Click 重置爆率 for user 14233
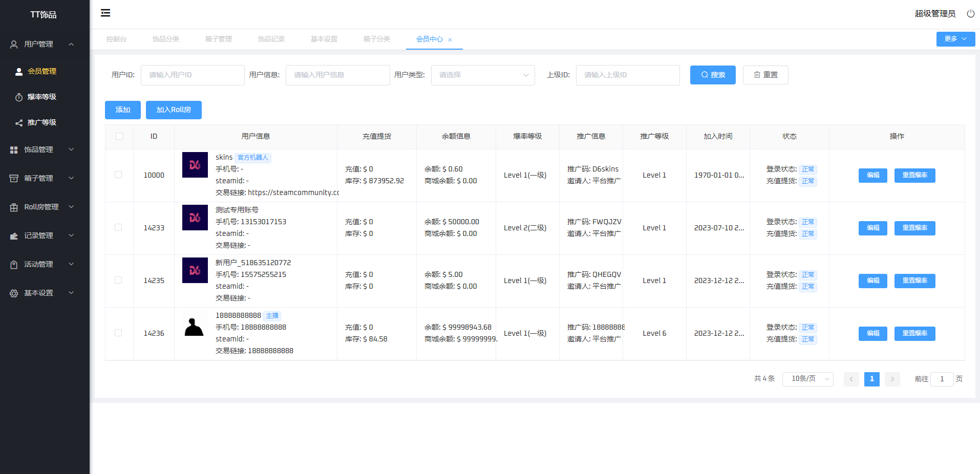This screenshot has width=980, height=474. pyautogui.click(x=914, y=228)
